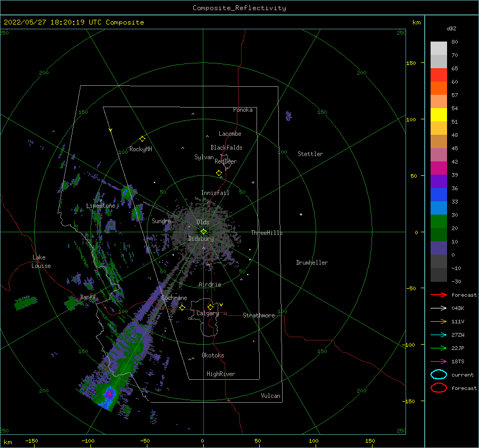479x448 pixels.
Task: Select the Blackfalds label
Action: [226, 148]
